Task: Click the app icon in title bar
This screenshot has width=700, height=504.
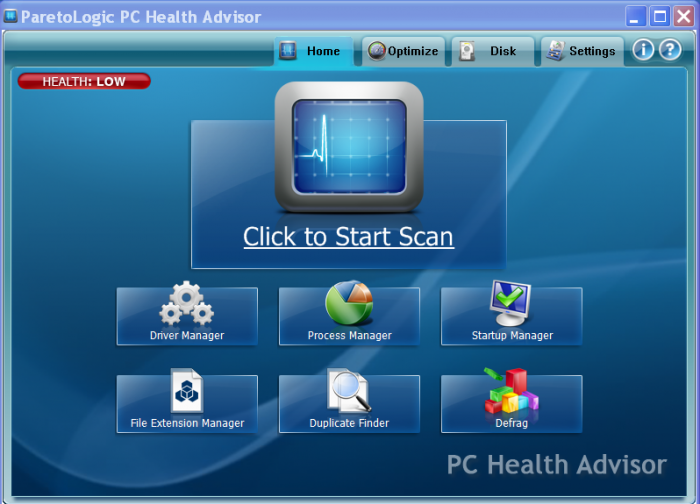Action: click(10, 17)
